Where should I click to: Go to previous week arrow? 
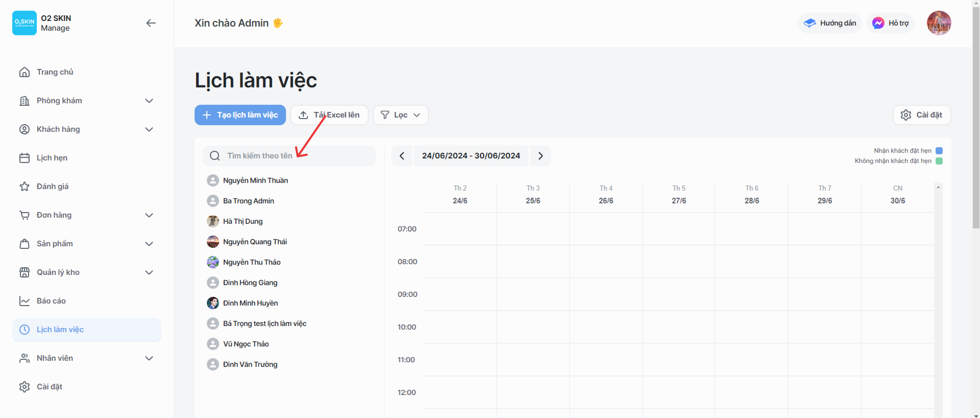coord(402,156)
